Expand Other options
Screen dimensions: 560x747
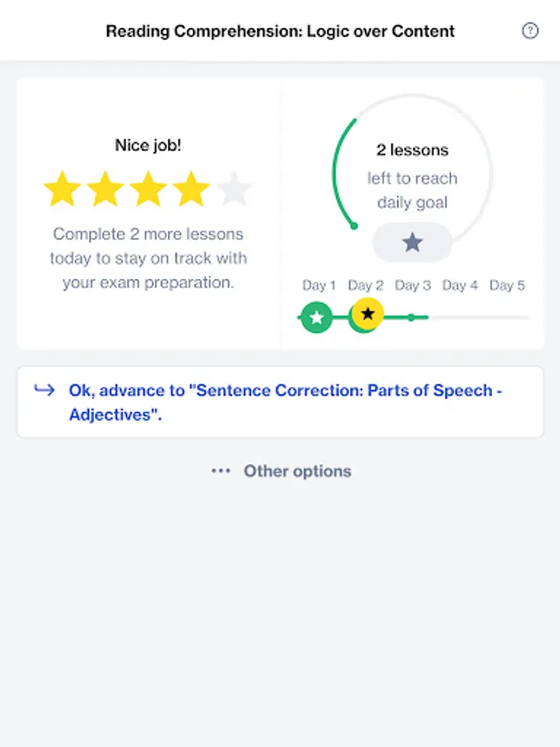297,471
